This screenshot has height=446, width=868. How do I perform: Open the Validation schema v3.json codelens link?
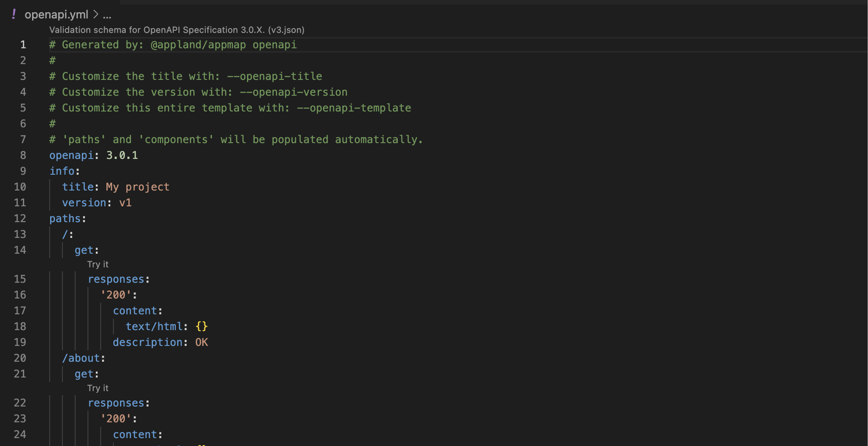pos(177,30)
